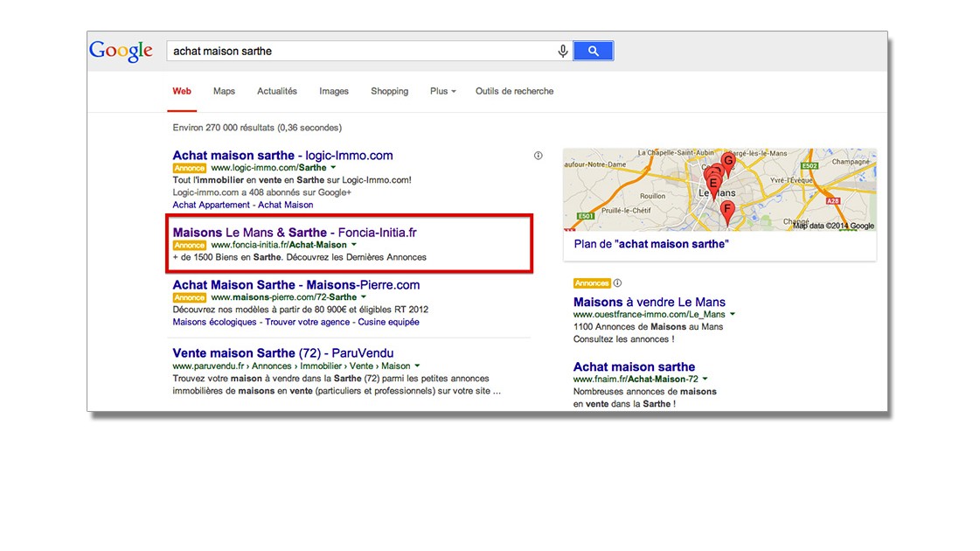The width and height of the screenshot is (980, 551).
Task: Click the Annonce badge under Maisons-Pierre result
Action: (x=190, y=297)
